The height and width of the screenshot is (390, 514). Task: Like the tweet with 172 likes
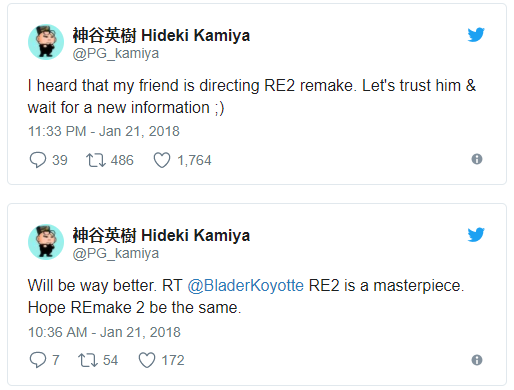(147, 360)
